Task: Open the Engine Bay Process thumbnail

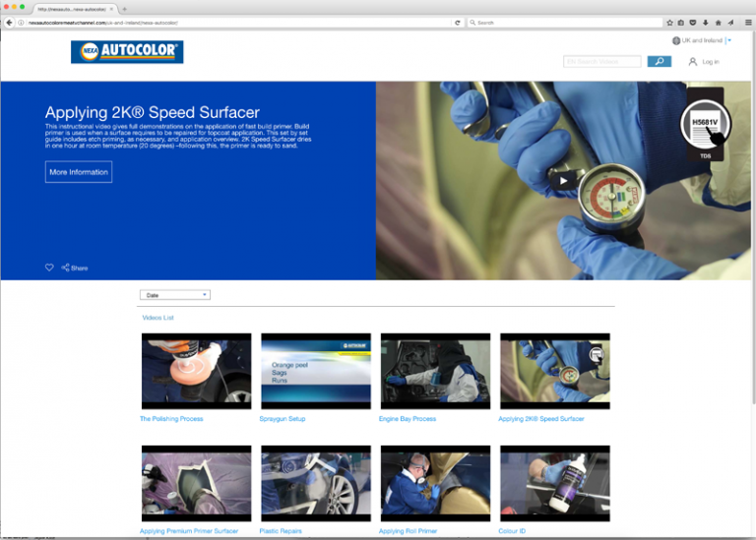Action: (435, 371)
